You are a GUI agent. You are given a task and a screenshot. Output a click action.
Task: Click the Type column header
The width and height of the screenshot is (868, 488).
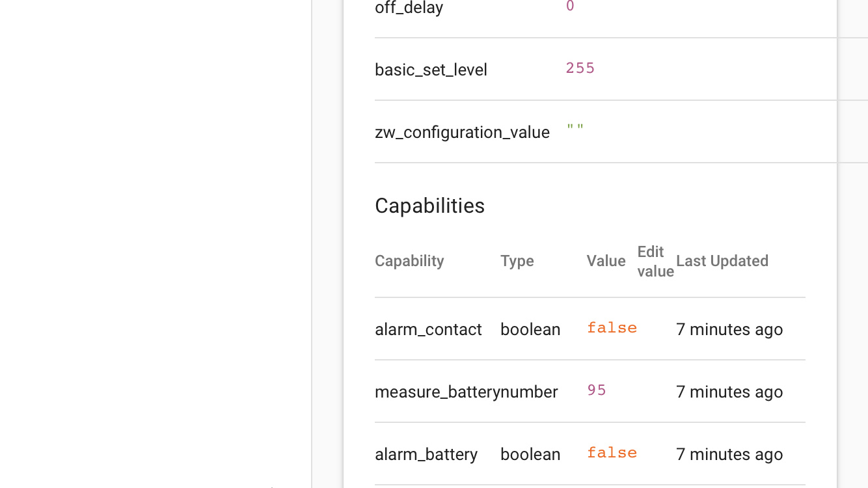(x=517, y=261)
